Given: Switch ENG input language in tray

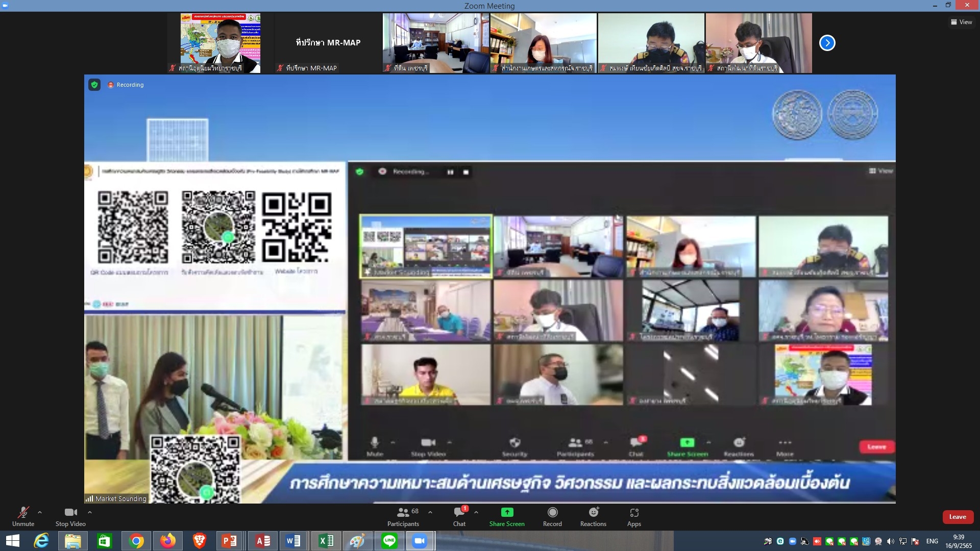Looking at the screenshot, I should pos(932,541).
